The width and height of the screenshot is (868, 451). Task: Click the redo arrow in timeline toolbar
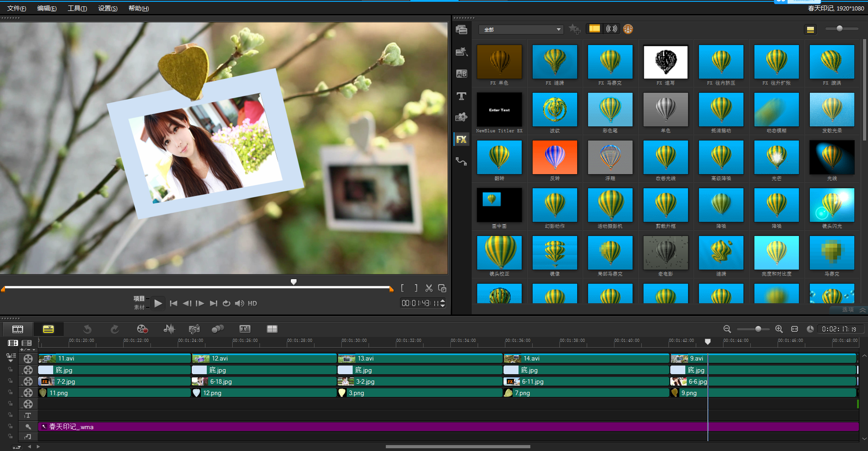(115, 329)
